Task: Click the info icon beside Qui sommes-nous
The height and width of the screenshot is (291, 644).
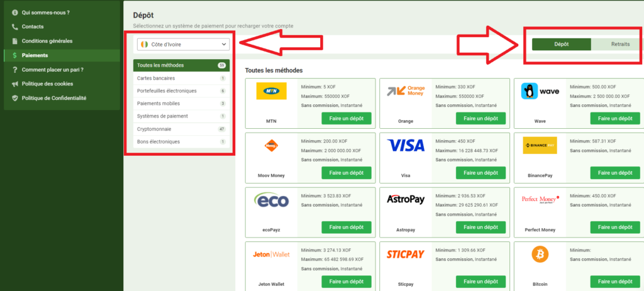Action: (x=15, y=13)
